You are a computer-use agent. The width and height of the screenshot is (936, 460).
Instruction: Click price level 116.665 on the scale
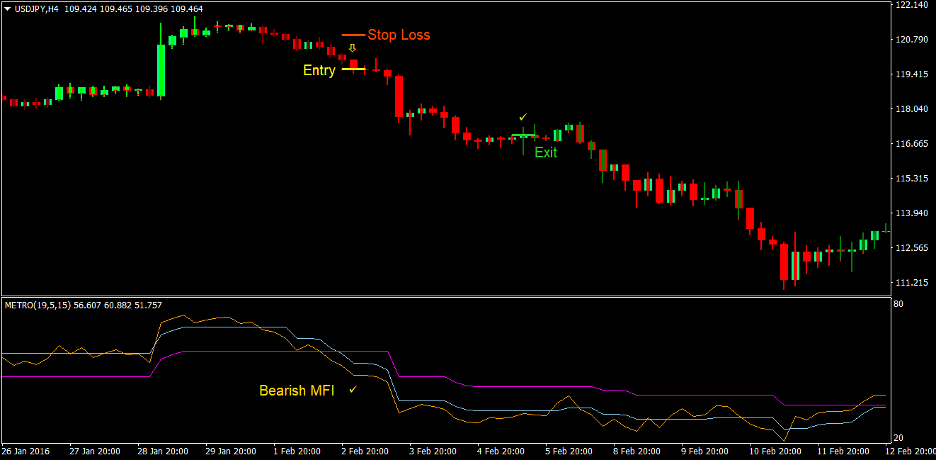click(x=912, y=144)
